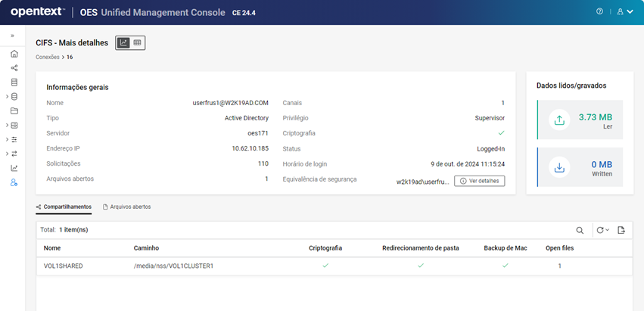Click the Caminho column header
This screenshot has height=311, width=644.
coord(146,248)
